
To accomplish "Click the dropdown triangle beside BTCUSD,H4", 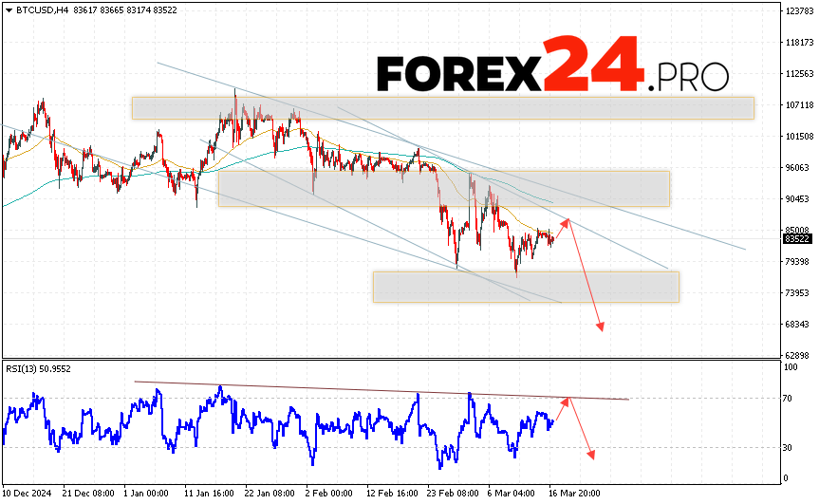I will click(x=9, y=10).
